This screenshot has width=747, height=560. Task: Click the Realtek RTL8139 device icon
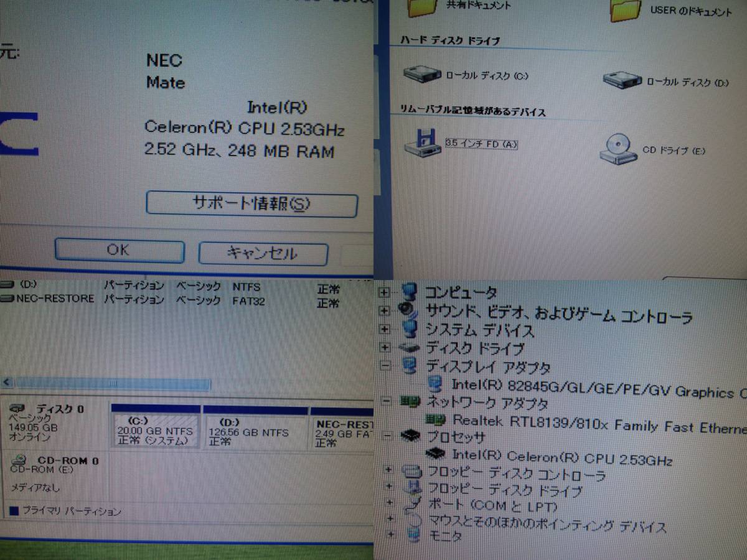tap(436, 419)
